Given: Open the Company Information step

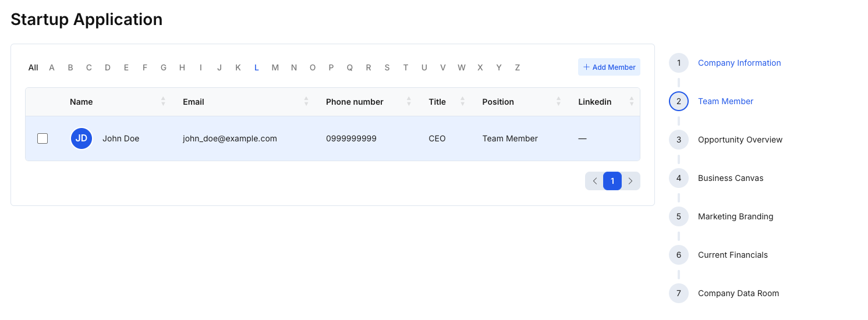Looking at the screenshot, I should pyautogui.click(x=739, y=63).
